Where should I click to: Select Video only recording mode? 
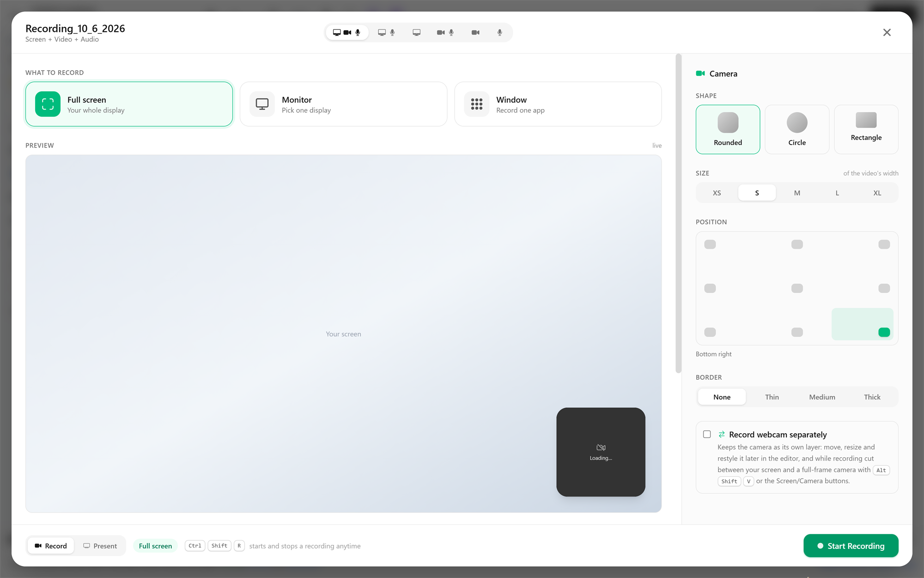point(475,32)
